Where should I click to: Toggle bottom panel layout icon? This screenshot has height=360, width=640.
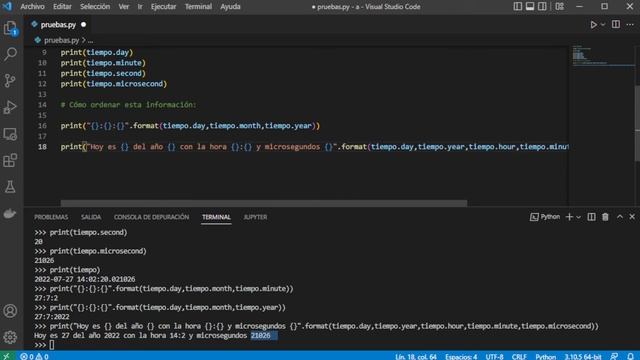tap(530, 7)
